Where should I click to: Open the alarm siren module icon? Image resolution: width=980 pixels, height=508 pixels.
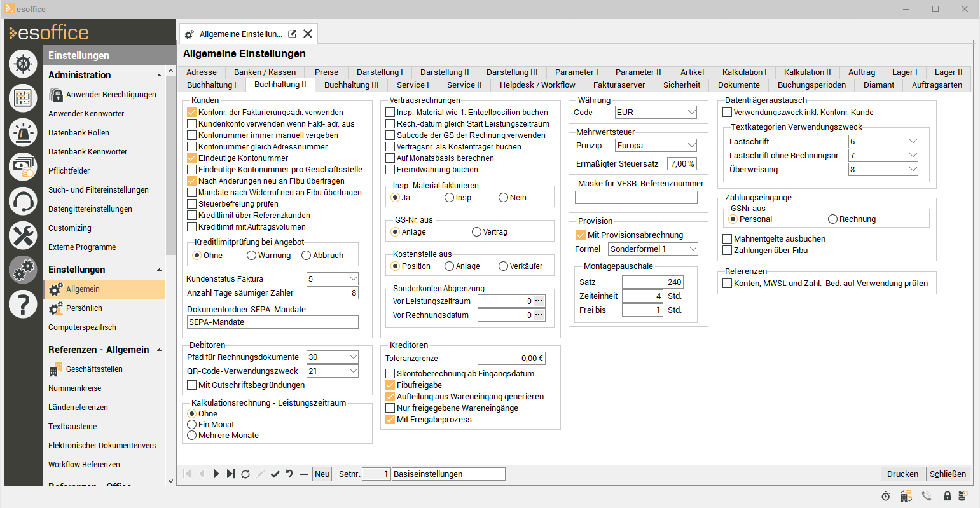click(23, 132)
